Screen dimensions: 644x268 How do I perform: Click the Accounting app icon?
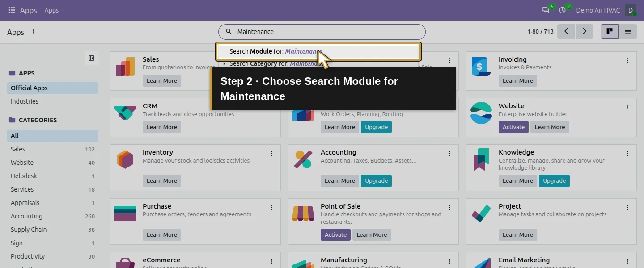point(303,159)
